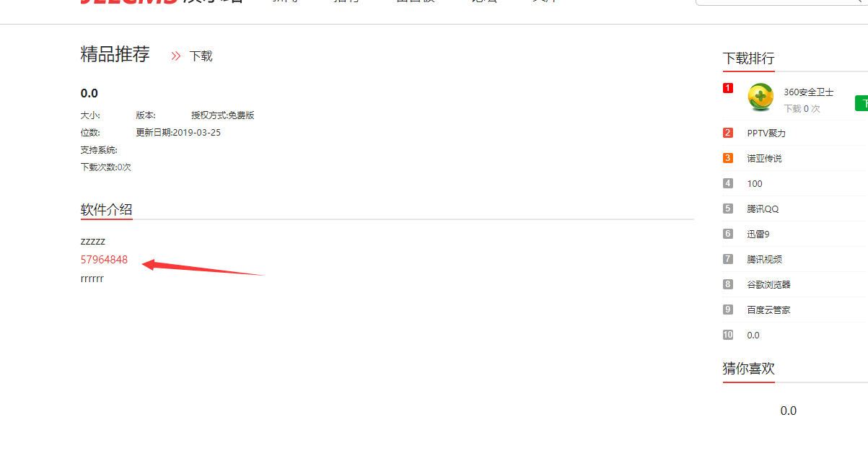
Task: Open 腾讯视频 ranking entry
Action: click(764, 260)
